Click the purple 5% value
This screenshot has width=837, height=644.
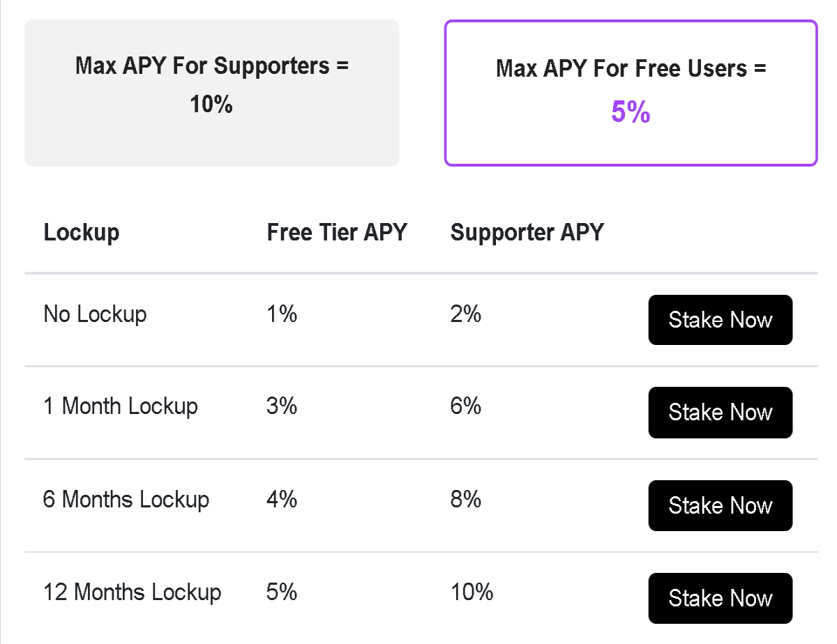pyautogui.click(x=631, y=112)
